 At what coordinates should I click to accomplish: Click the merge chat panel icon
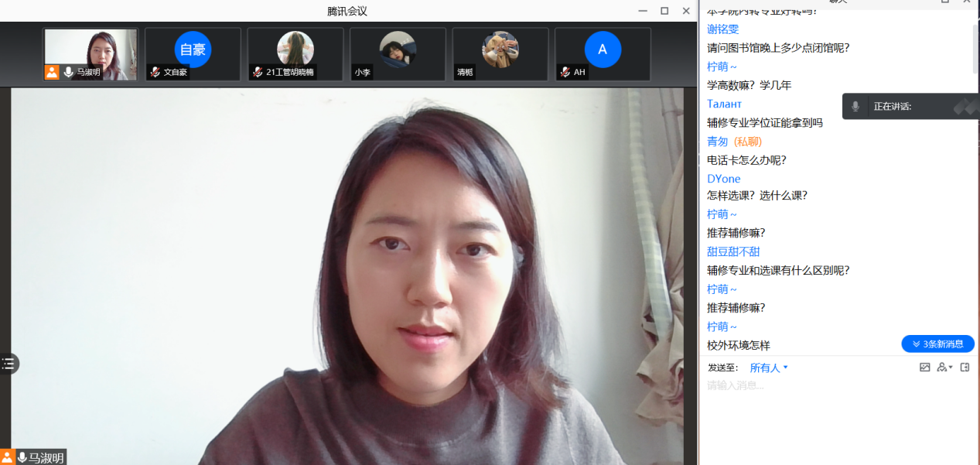(x=965, y=368)
